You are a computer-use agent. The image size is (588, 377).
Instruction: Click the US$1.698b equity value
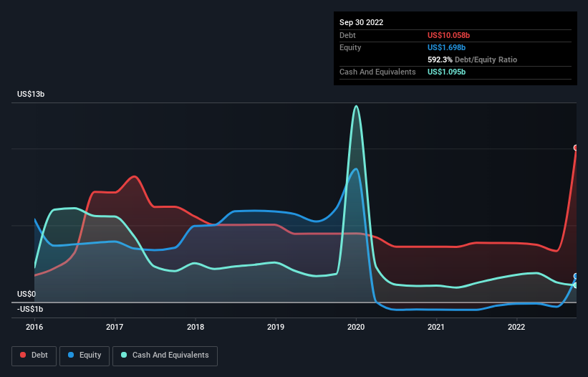click(447, 47)
